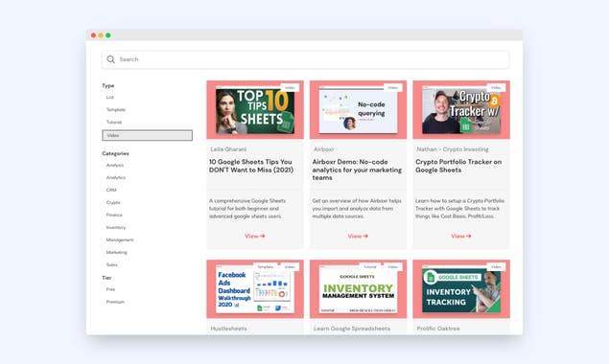Select the Crypto category
609x364 pixels.
(113, 202)
